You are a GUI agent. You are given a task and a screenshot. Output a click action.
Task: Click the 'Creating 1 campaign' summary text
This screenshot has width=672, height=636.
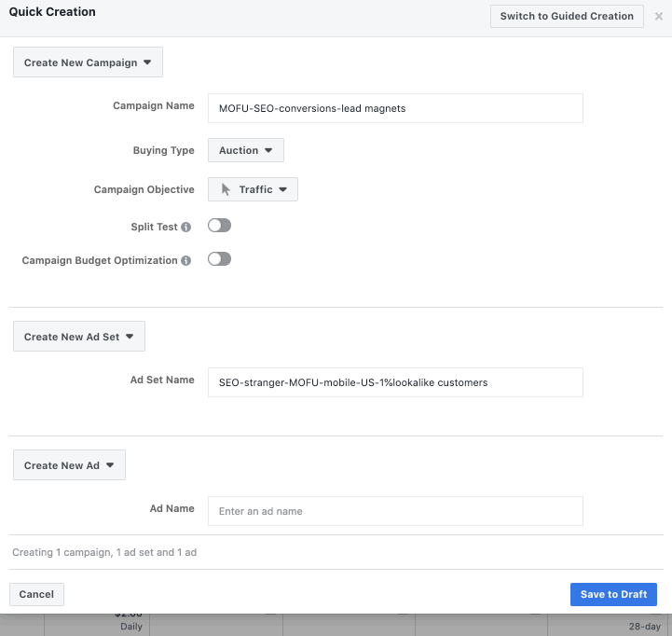pos(104,552)
